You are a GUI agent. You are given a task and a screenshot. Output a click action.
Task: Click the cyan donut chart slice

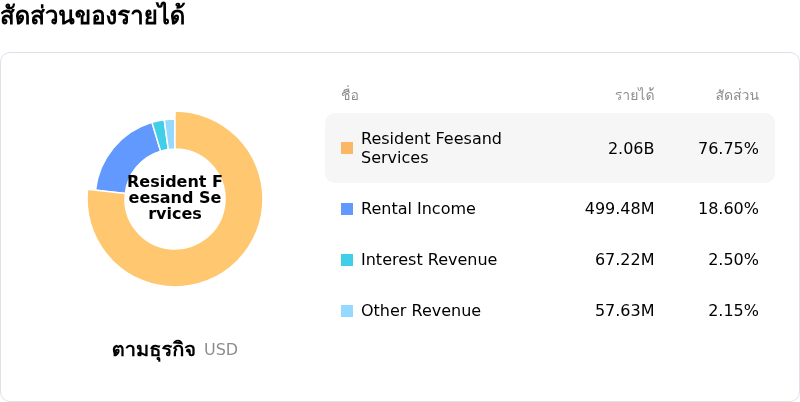click(159, 136)
